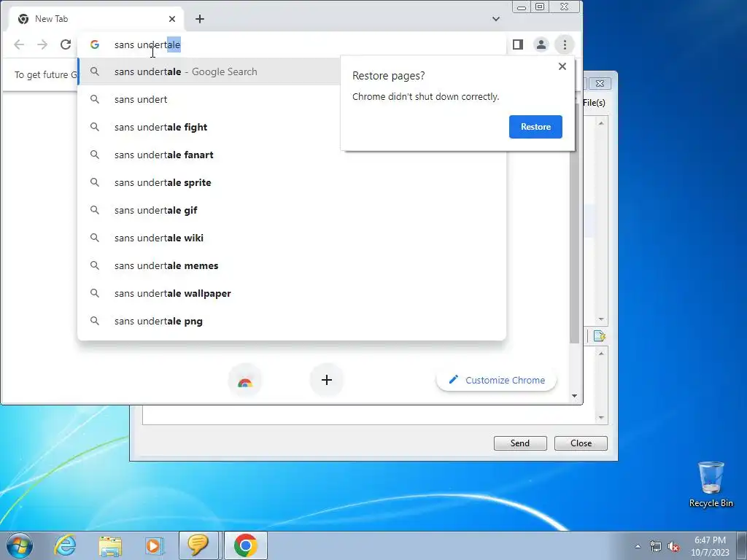Click Send in the background dialog
747x560 pixels.
[x=520, y=443]
